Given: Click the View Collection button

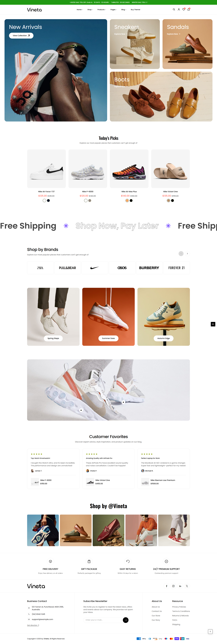Looking at the screenshot, I should [21, 36].
